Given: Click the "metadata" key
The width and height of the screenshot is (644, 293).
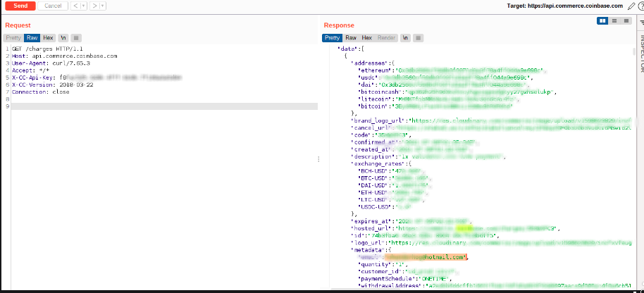Looking at the screenshot, I should pos(368,250).
